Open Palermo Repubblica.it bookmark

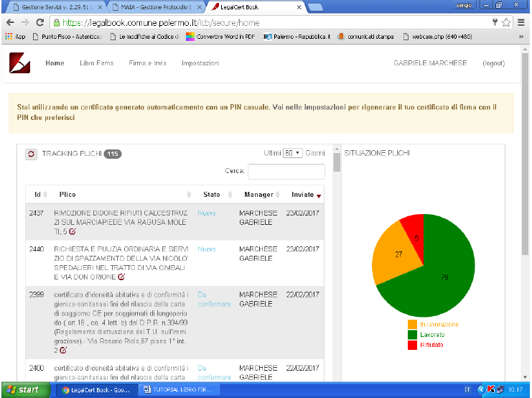tap(297, 37)
